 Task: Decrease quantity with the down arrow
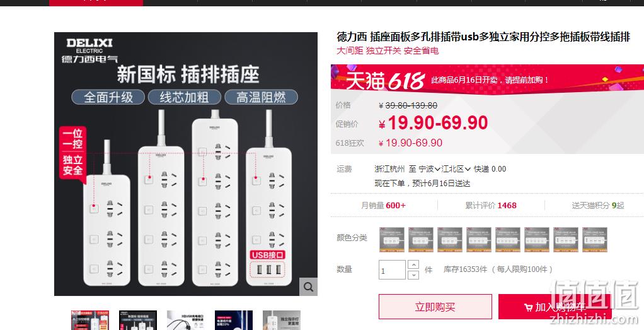point(413,275)
